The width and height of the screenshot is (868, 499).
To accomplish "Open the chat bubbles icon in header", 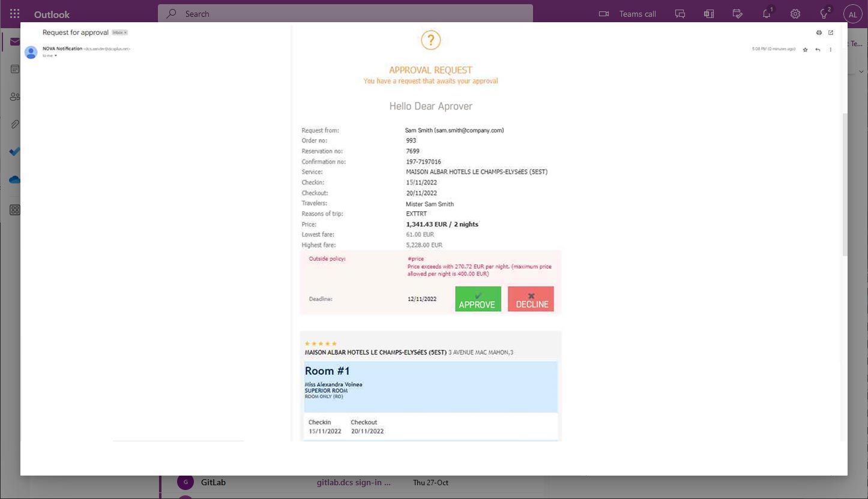I will [x=680, y=14].
